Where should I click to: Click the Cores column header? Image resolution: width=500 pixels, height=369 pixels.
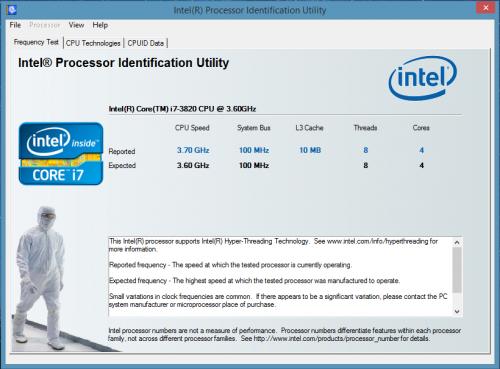coord(421,128)
